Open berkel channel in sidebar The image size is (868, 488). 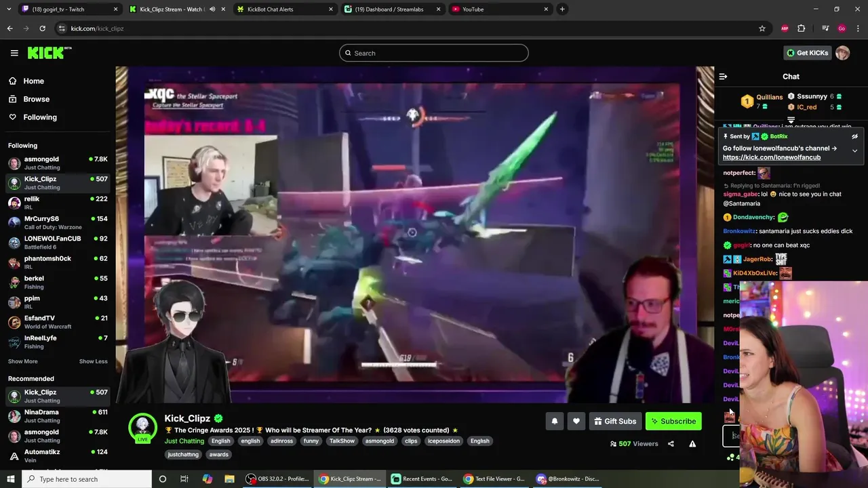[x=57, y=282]
